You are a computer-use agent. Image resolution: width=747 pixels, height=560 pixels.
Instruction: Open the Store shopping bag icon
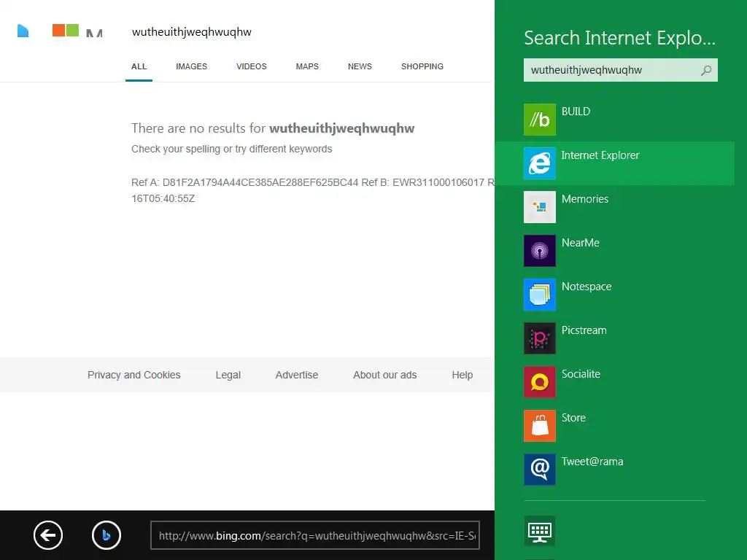point(539,426)
